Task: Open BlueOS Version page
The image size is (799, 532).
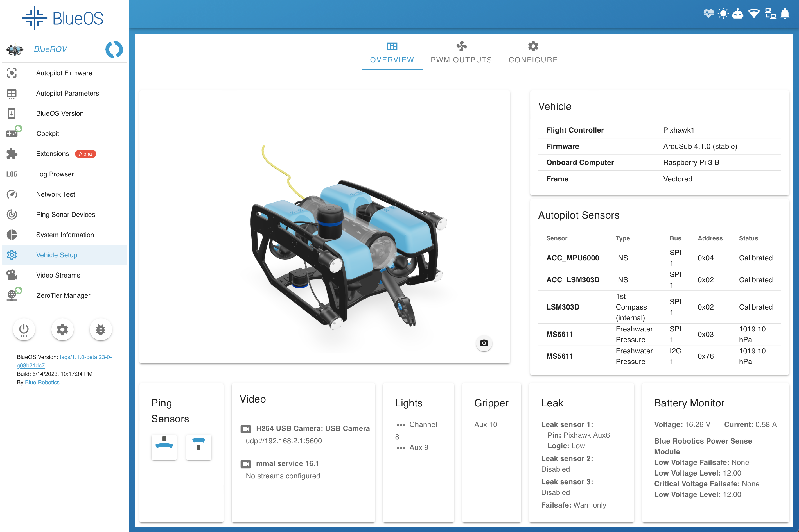Action: coord(64,113)
